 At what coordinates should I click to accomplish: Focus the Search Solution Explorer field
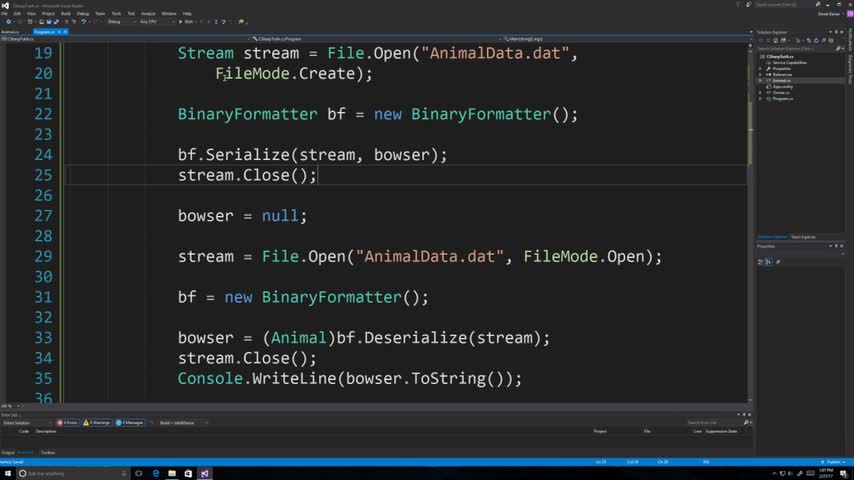click(795, 48)
